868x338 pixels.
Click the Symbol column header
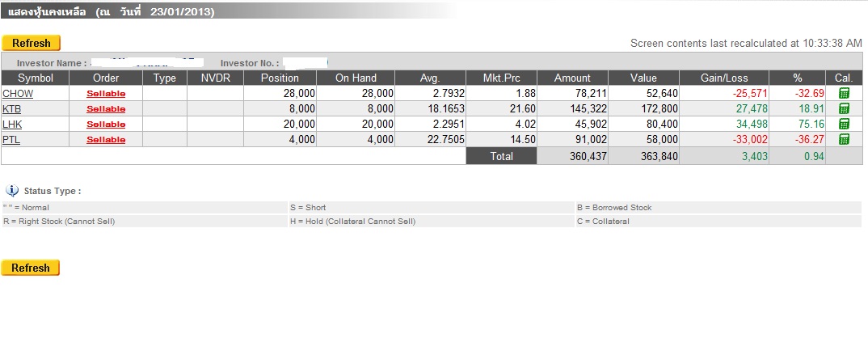pyautogui.click(x=36, y=78)
